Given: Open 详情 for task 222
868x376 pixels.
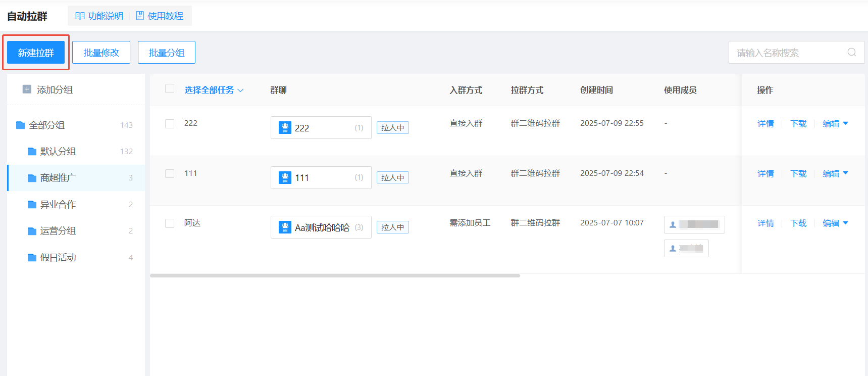Looking at the screenshot, I should point(765,123).
